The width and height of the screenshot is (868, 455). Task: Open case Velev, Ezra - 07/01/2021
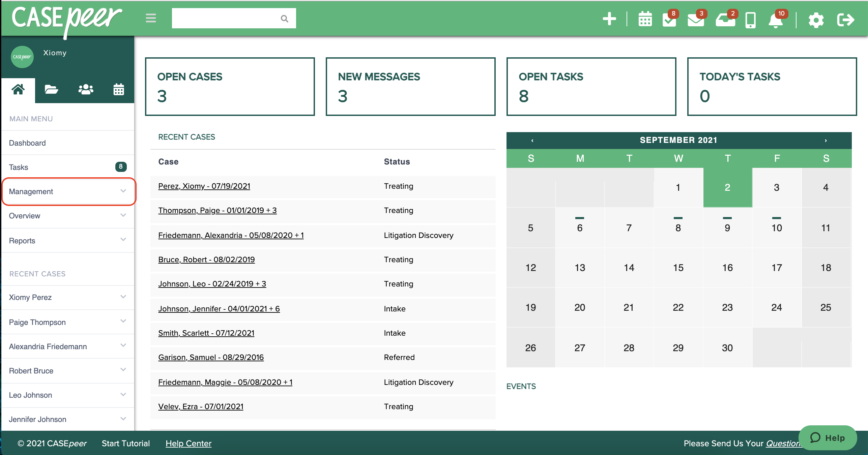click(201, 406)
